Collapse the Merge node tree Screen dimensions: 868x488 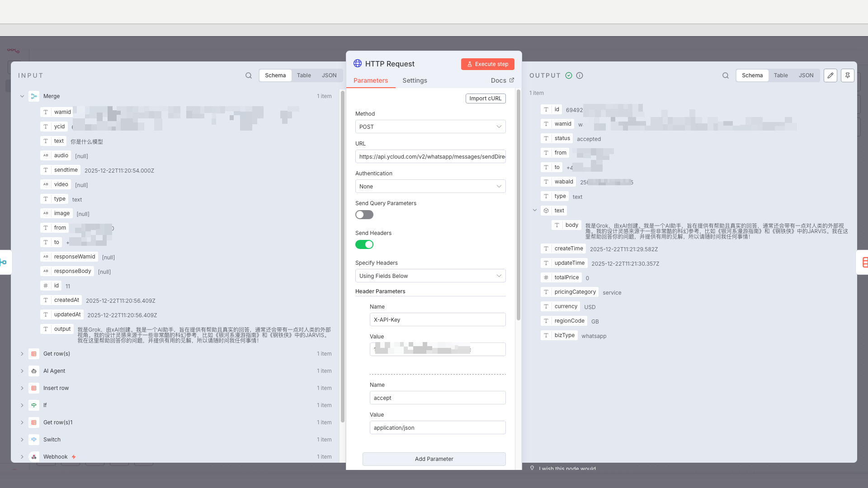[x=22, y=96]
